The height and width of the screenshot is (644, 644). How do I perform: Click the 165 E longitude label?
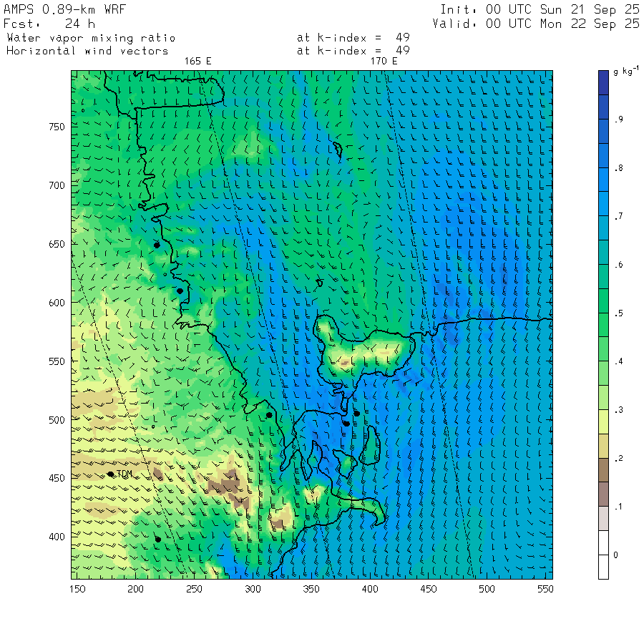pyautogui.click(x=197, y=62)
